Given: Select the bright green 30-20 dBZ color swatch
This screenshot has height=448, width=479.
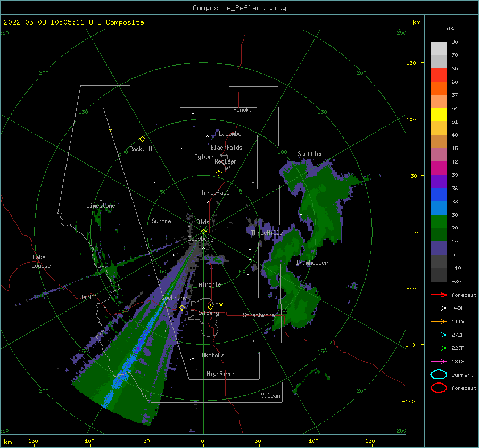Looking at the screenshot, I should (439, 222).
